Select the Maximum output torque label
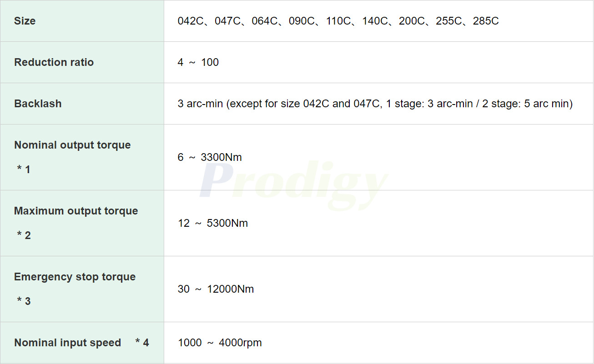This screenshot has height=364, width=594. tap(76, 211)
